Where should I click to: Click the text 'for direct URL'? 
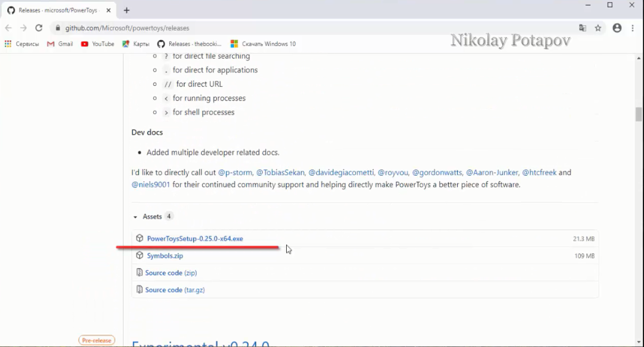(x=200, y=84)
